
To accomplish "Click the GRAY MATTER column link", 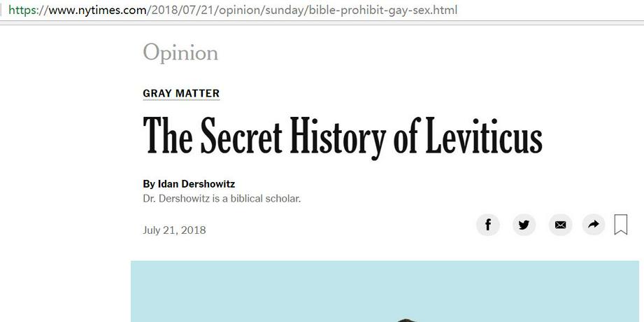I will point(181,93).
